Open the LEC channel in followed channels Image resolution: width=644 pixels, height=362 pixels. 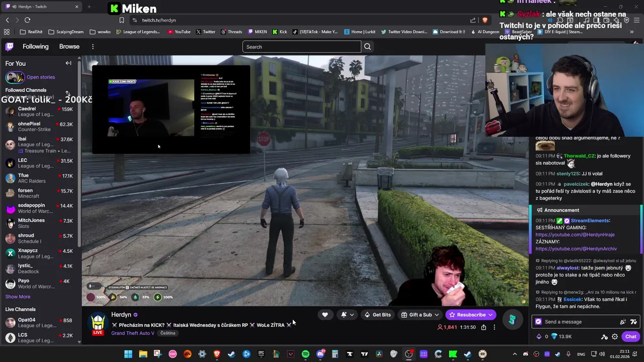click(39, 163)
